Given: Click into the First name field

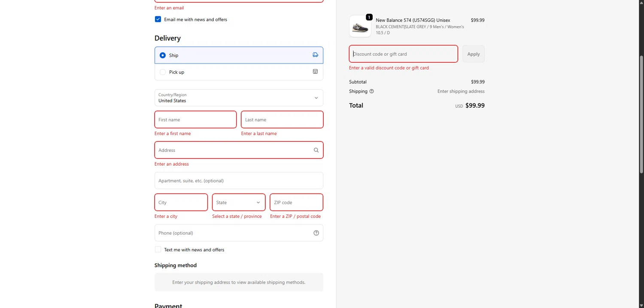Looking at the screenshot, I should pyautogui.click(x=195, y=120).
